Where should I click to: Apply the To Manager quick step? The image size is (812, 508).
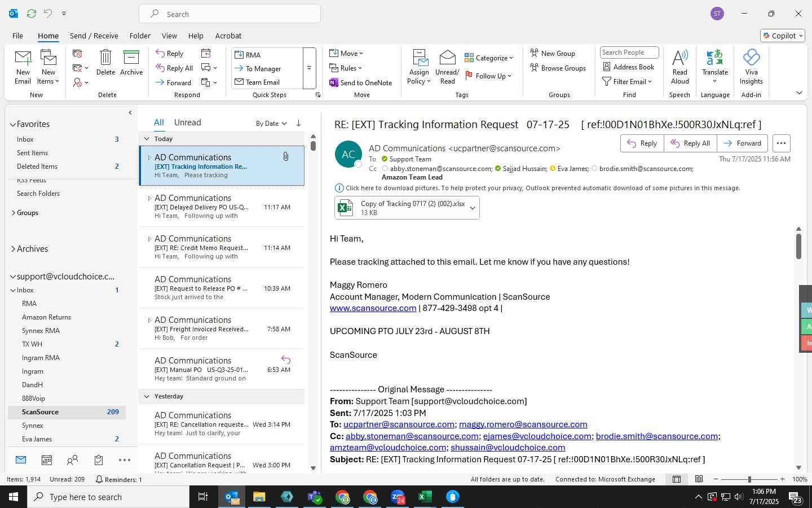(x=267, y=68)
